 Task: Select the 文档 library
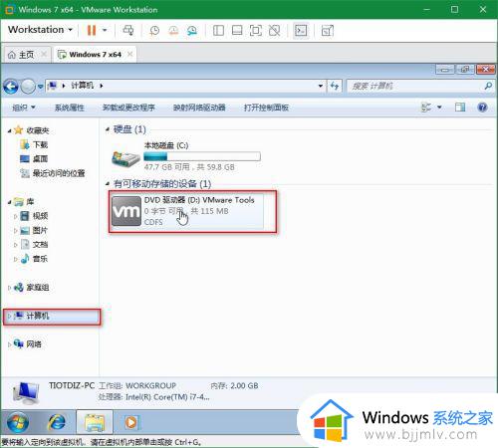pos(34,245)
